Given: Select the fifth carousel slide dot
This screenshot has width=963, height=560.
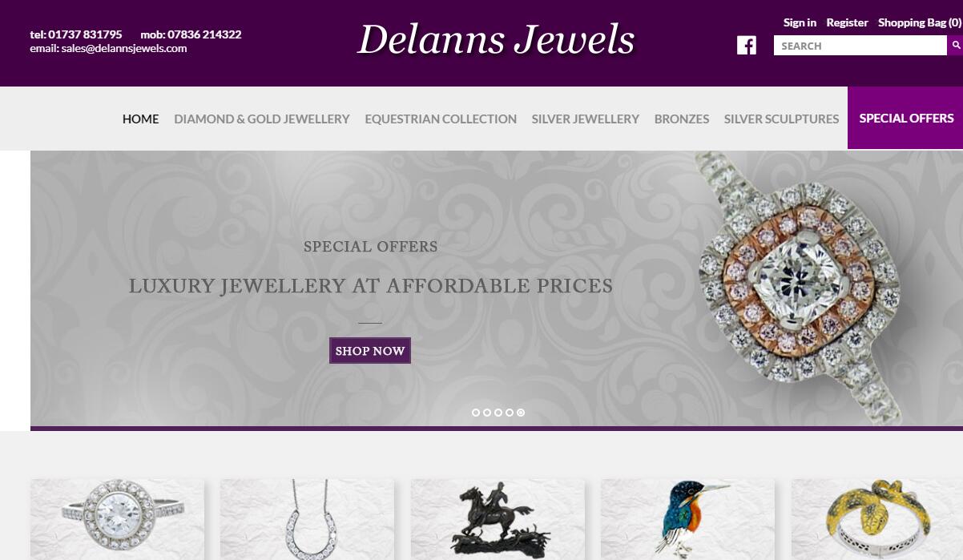Looking at the screenshot, I should tap(521, 413).
